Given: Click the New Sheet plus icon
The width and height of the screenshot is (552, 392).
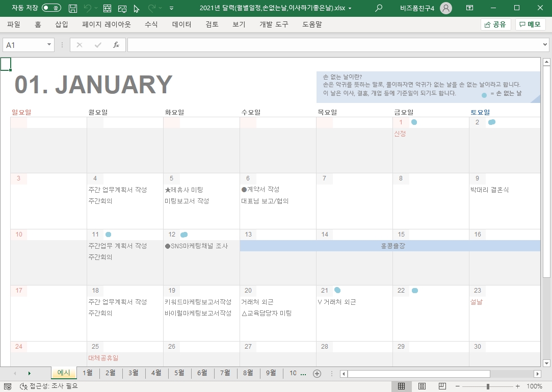Looking at the screenshot, I should pyautogui.click(x=317, y=374).
